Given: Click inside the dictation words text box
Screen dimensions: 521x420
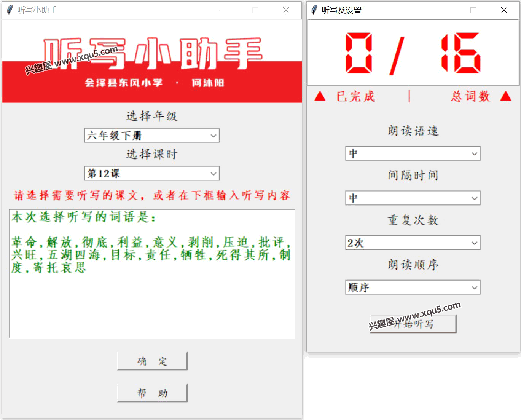Looking at the screenshot, I should pyautogui.click(x=152, y=274).
